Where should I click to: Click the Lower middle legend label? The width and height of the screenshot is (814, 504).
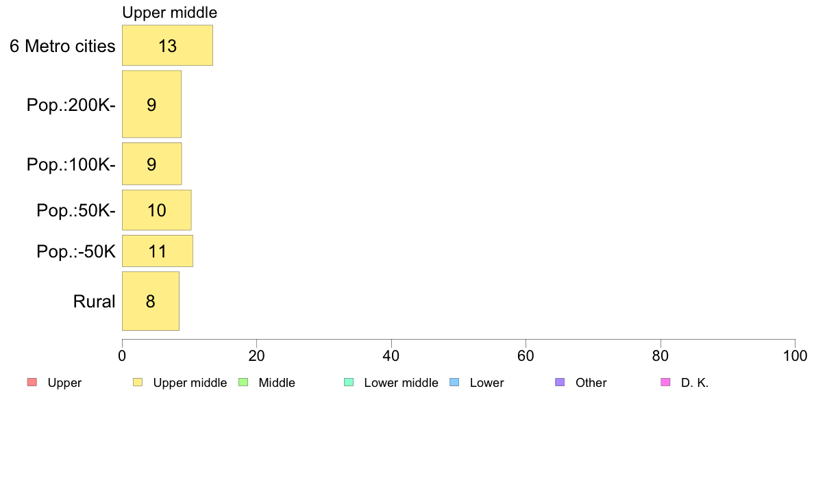coord(401,383)
